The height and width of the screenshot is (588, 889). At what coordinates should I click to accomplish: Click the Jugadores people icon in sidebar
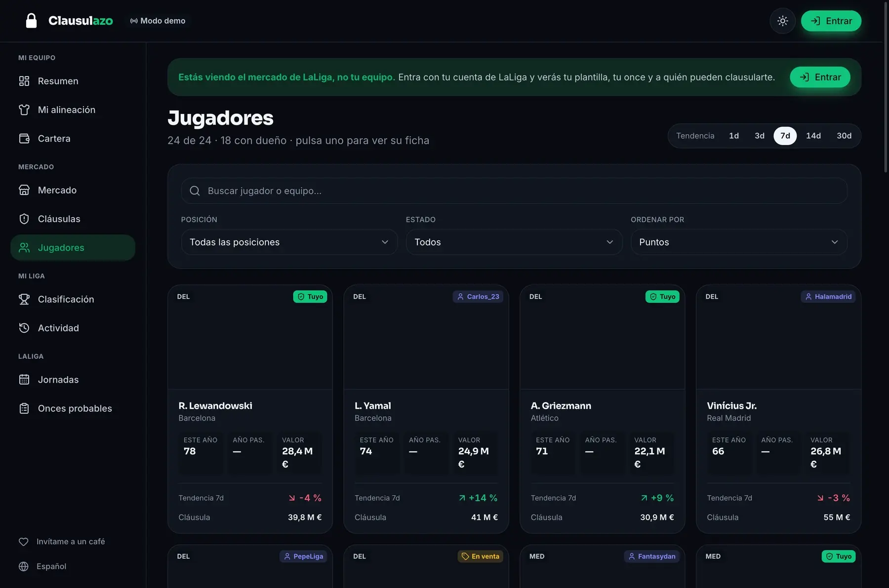pyautogui.click(x=24, y=247)
